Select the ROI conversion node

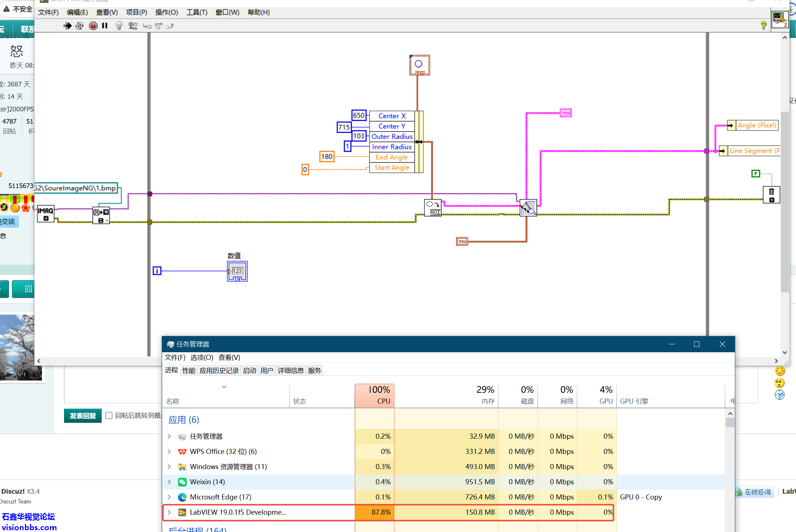coord(433,208)
